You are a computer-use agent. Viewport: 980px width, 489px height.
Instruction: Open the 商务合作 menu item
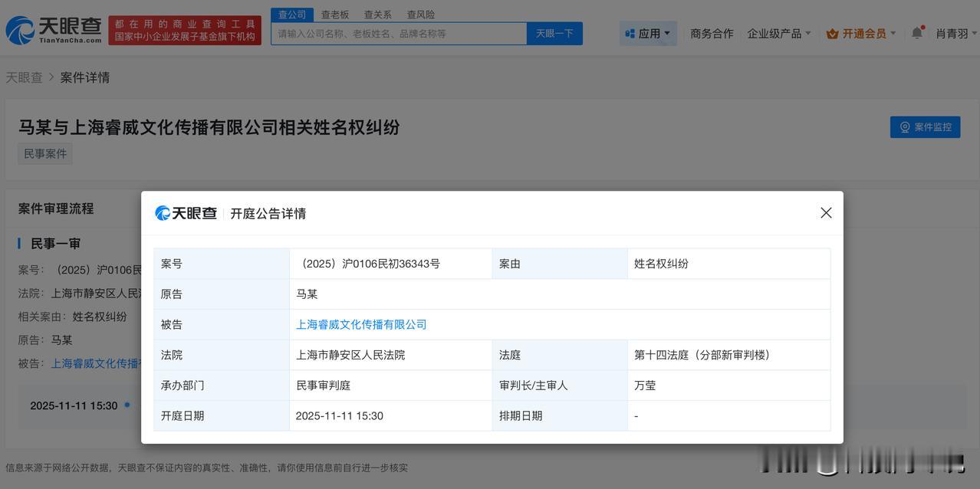tap(712, 34)
